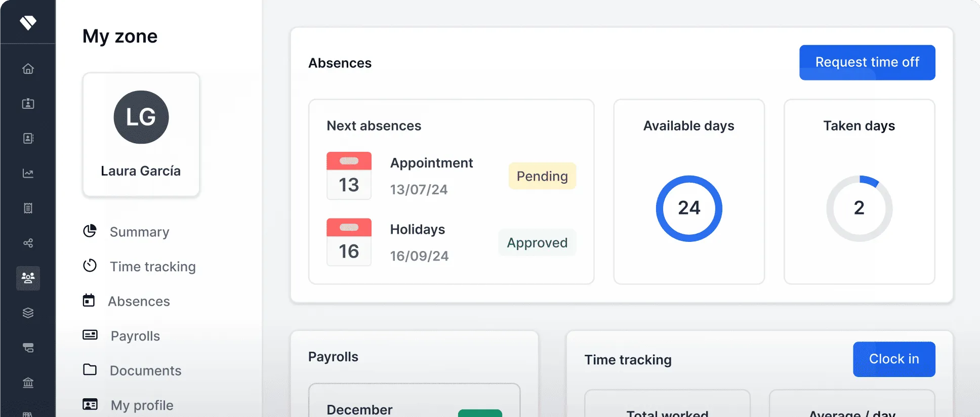The image size is (980, 417).
Task: Open My profile in My zone menu
Action: pyautogui.click(x=142, y=405)
